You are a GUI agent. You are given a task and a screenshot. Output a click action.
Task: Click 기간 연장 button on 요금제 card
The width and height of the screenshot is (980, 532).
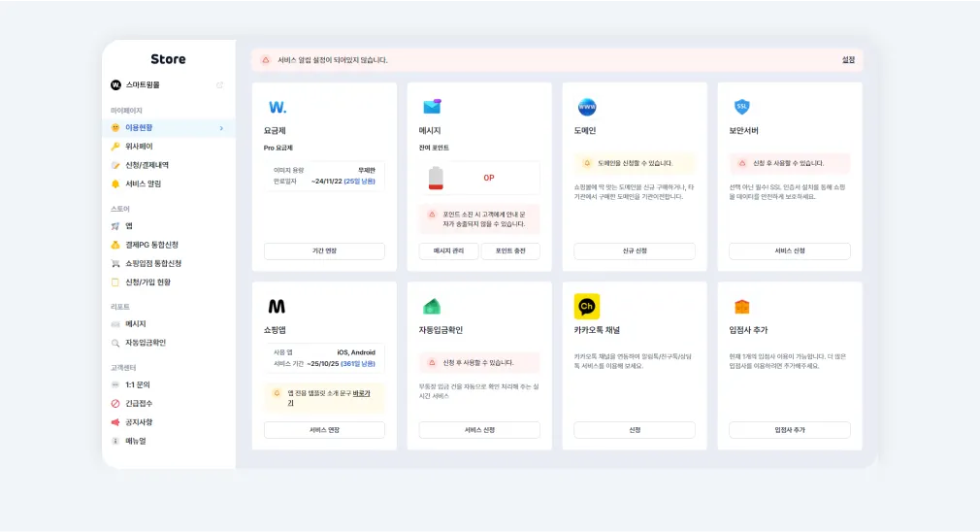(324, 250)
